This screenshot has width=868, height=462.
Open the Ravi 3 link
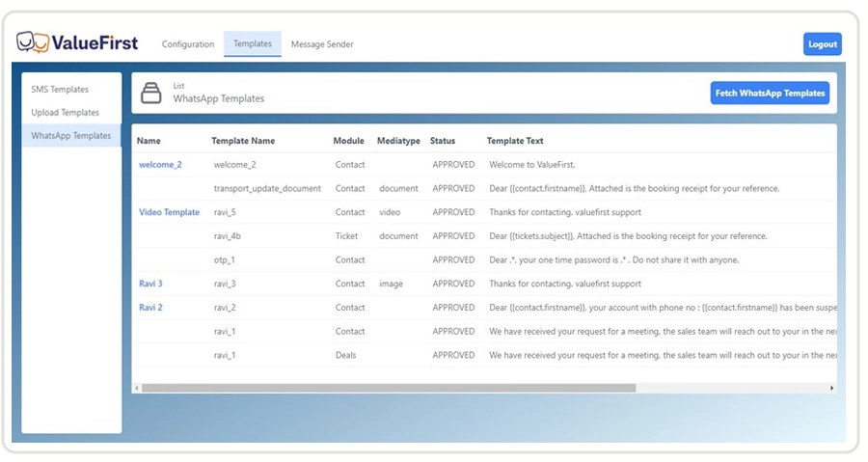(150, 284)
